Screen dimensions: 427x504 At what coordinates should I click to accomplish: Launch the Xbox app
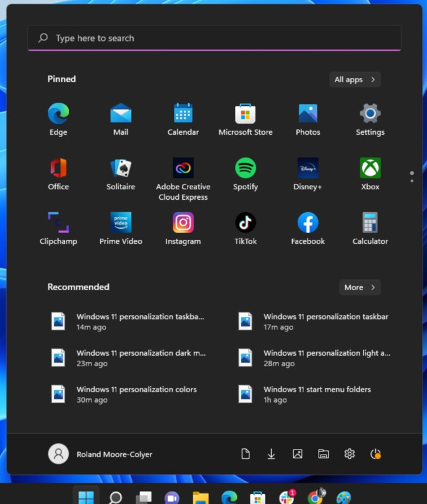point(370,174)
